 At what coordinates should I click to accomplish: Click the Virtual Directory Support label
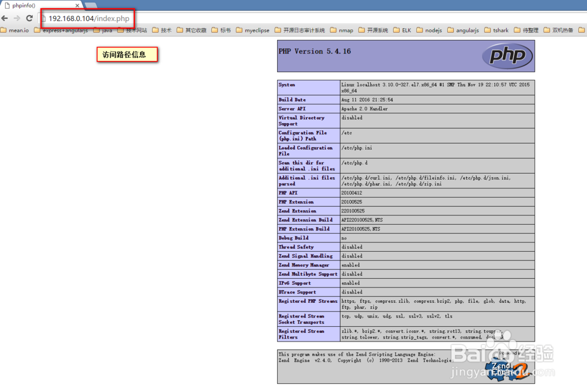pos(301,120)
